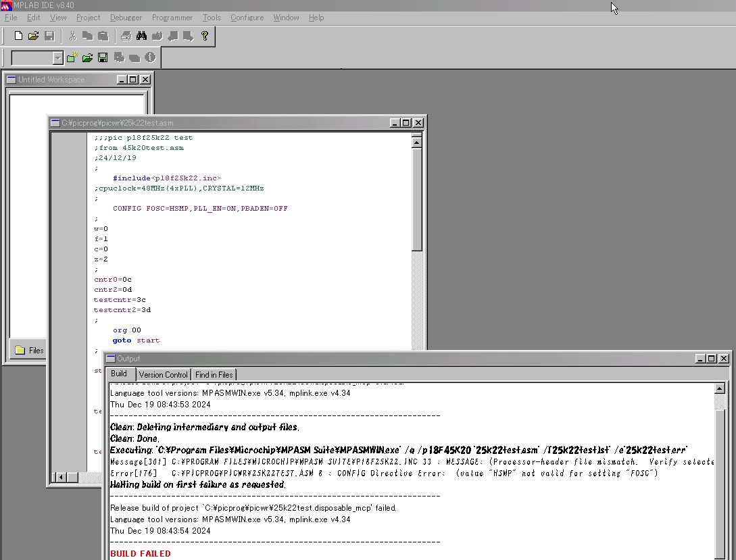Screen dimensions: 736x560
Task: Minimize the Output window
Action: (700, 359)
